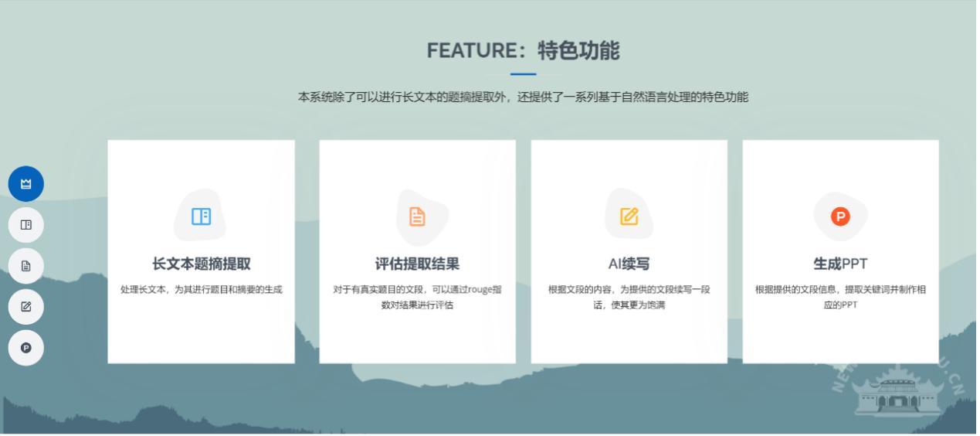Click the blue book icon on the 长文本题摘提取 card
Viewport: 980px width, 436px height.
coord(201,216)
